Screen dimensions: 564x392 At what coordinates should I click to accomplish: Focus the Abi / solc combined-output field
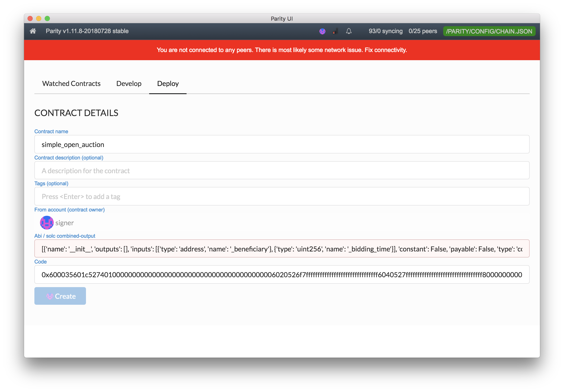tap(282, 249)
